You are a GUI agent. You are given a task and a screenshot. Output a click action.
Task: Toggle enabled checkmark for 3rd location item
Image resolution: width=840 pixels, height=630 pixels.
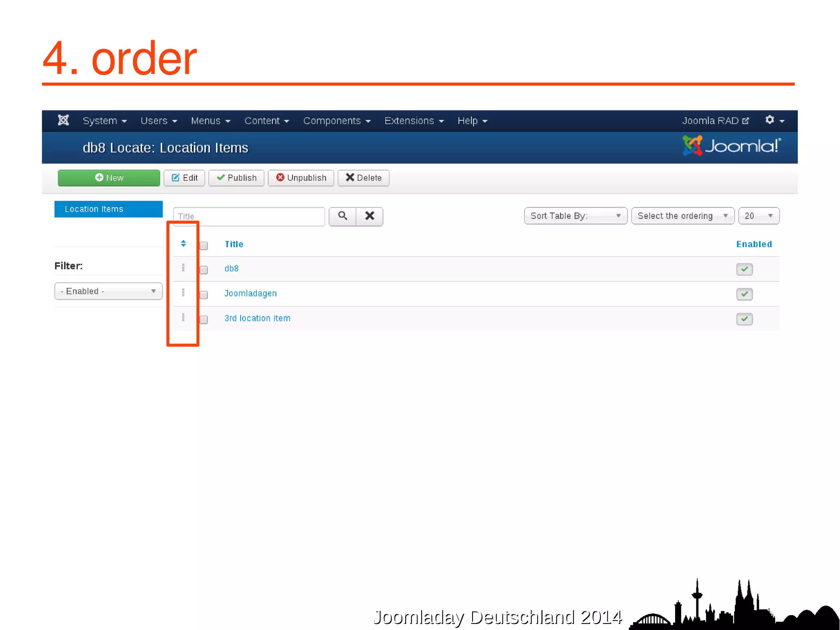pyautogui.click(x=744, y=319)
